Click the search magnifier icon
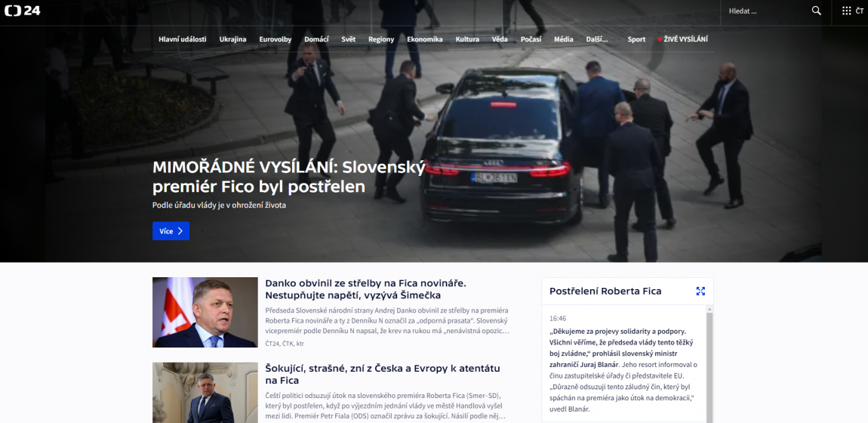The width and height of the screenshot is (868, 423). click(816, 11)
